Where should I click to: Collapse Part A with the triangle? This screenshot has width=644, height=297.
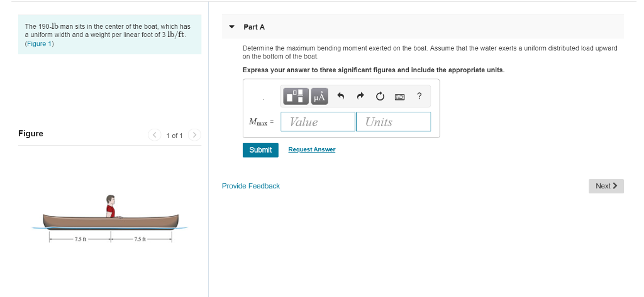click(231, 27)
